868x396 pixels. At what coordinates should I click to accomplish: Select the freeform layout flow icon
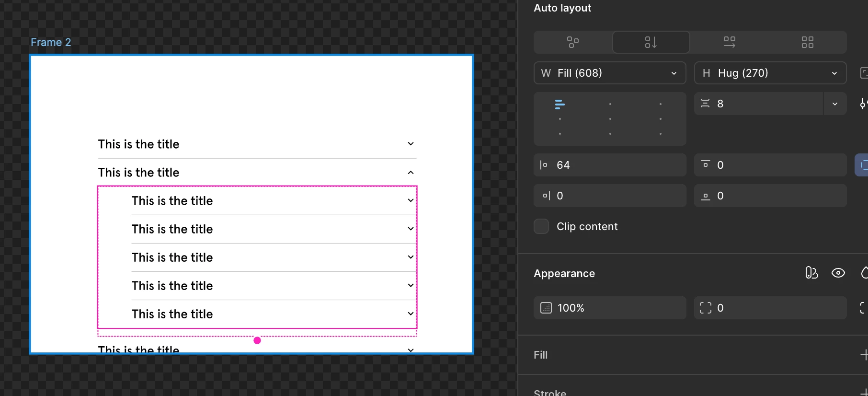tap(573, 42)
